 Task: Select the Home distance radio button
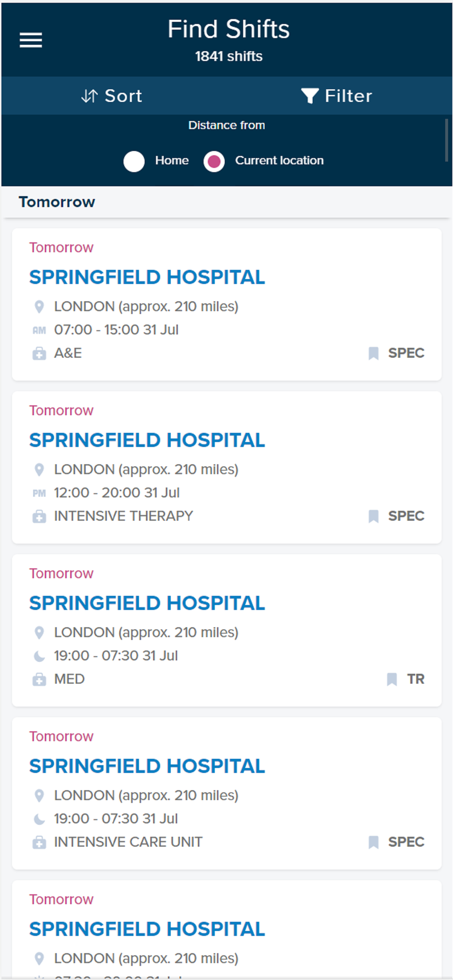(134, 161)
